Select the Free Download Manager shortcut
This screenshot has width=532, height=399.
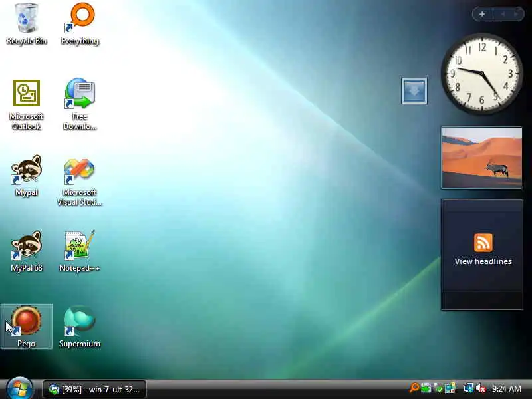pyautogui.click(x=80, y=104)
